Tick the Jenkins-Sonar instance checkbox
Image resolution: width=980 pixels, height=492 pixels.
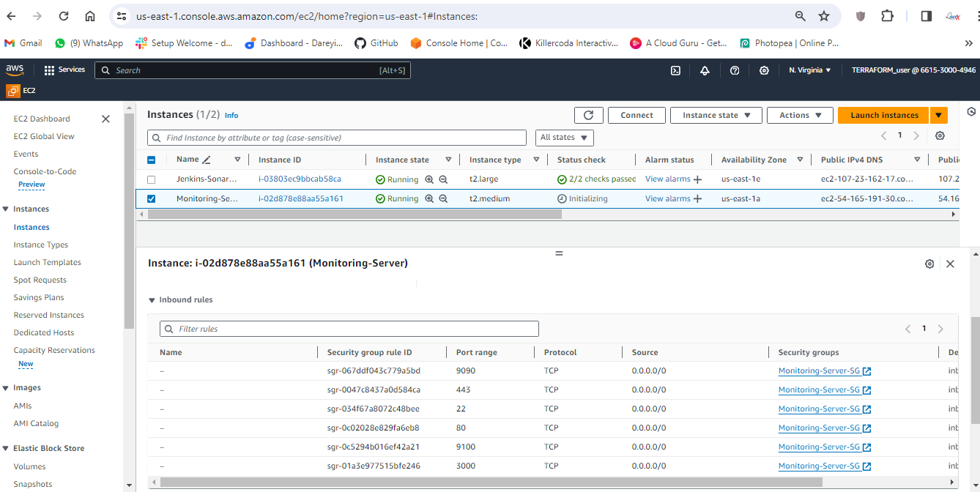pyautogui.click(x=152, y=179)
